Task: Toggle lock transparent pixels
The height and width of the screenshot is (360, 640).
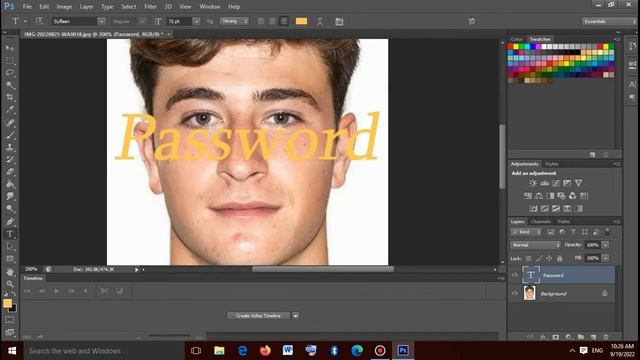Action: click(529, 258)
